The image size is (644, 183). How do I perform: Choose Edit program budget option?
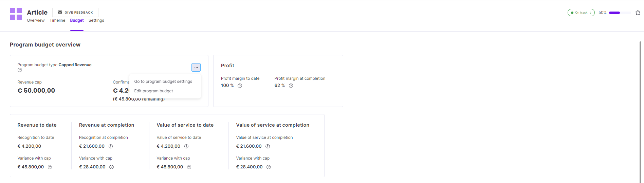(153, 91)
